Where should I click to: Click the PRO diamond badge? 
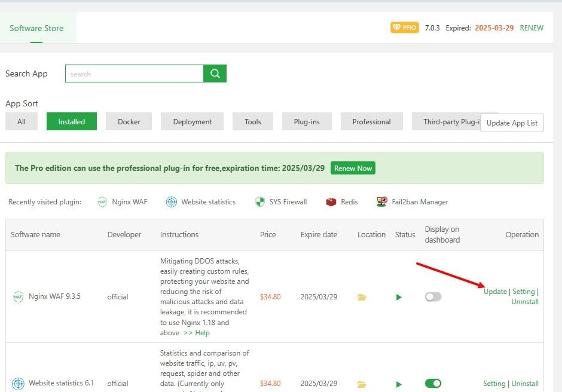tap(405, 27)
